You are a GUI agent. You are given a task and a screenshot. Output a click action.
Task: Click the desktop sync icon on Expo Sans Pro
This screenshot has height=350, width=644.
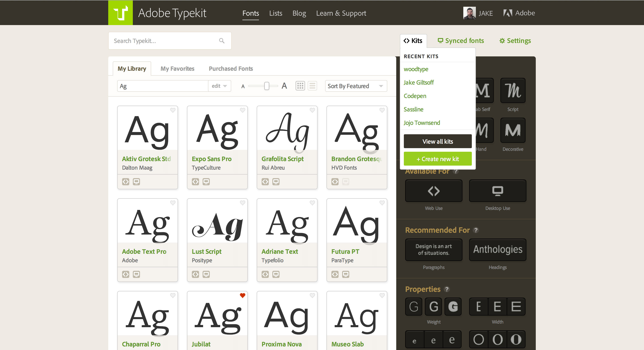click(x=207, y=181)
